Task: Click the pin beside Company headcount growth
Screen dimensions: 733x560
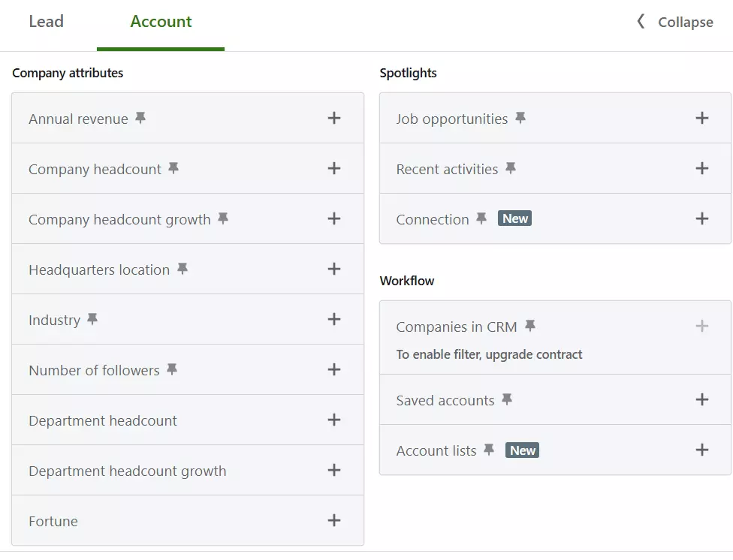Action: click(x=222, y=217)
